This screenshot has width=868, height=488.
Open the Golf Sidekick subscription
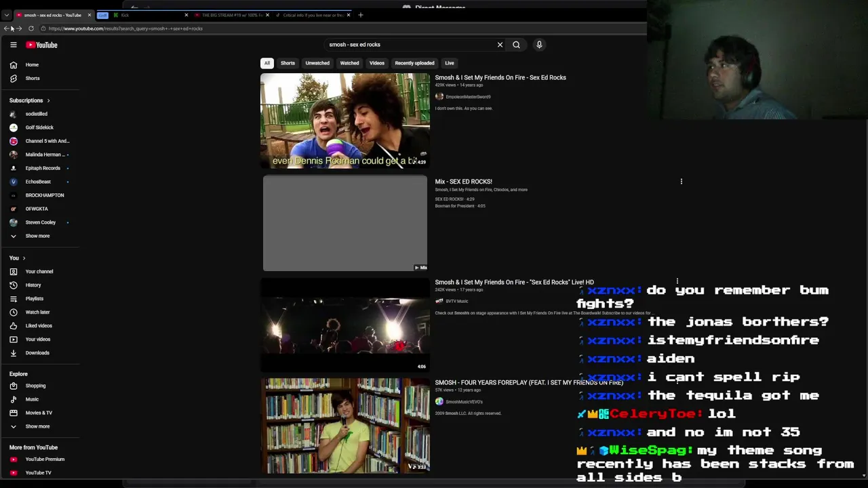pyautogui.click(x=39, y=127)
